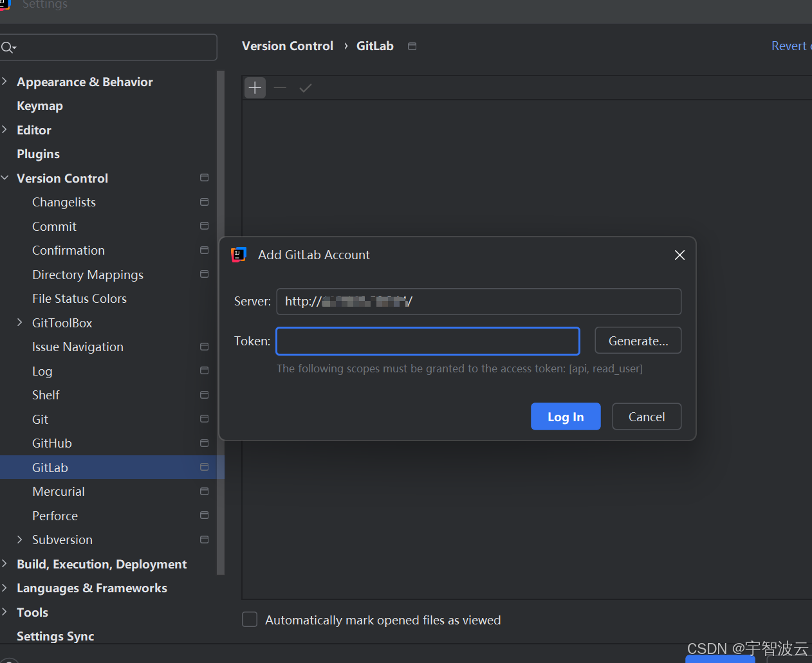Viewport: 812px width, 663px height.
Task: Expand Build, Execution, Deployment section
Action: coord(5,563)
